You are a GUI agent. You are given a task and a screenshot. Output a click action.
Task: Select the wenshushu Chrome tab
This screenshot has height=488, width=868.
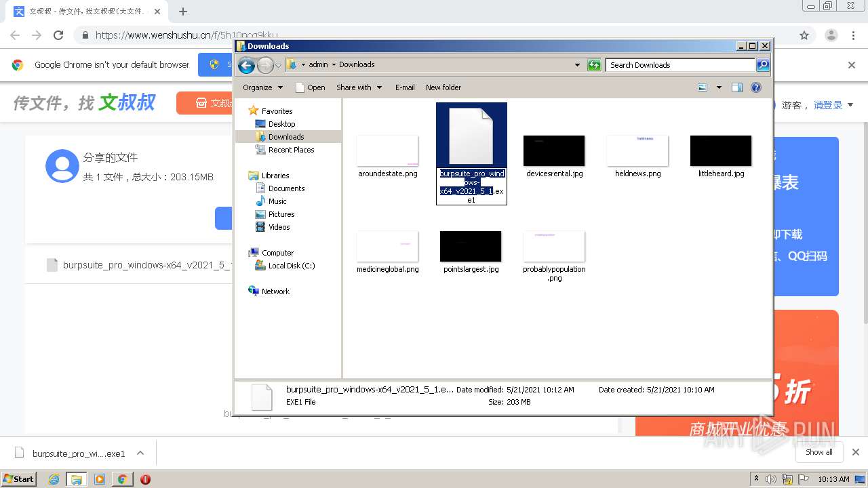[x=87, y=12]
